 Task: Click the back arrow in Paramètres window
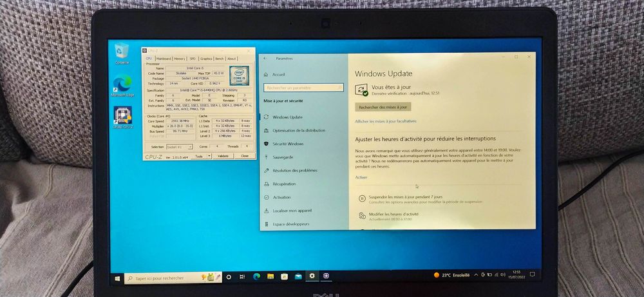pyautogui.click(x=265, y=59)
